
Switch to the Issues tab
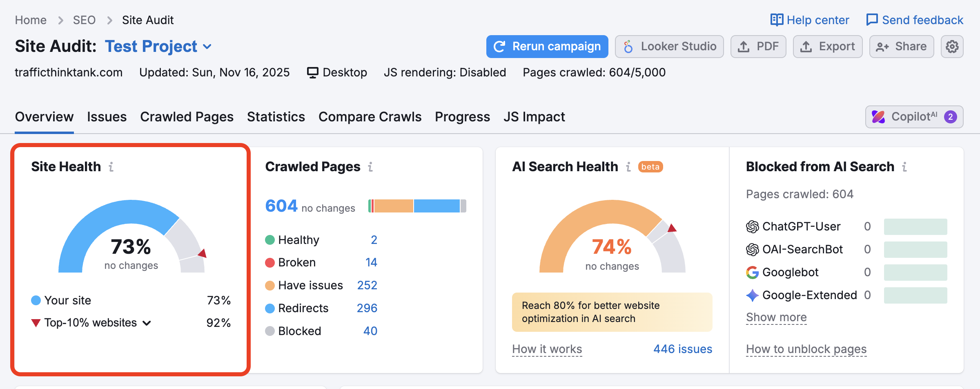pyautogui.click(x=107, y=117)
